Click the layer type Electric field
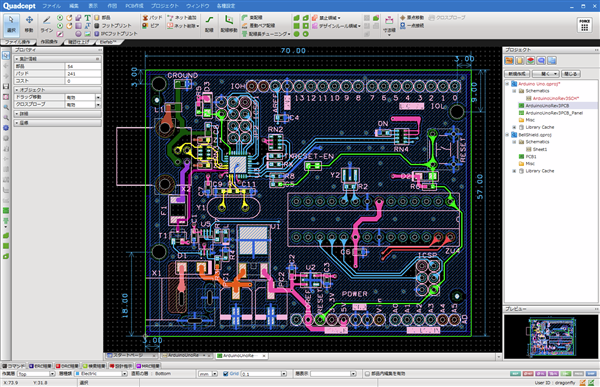Viewport: 600px width, 387px height. [101, 374]
